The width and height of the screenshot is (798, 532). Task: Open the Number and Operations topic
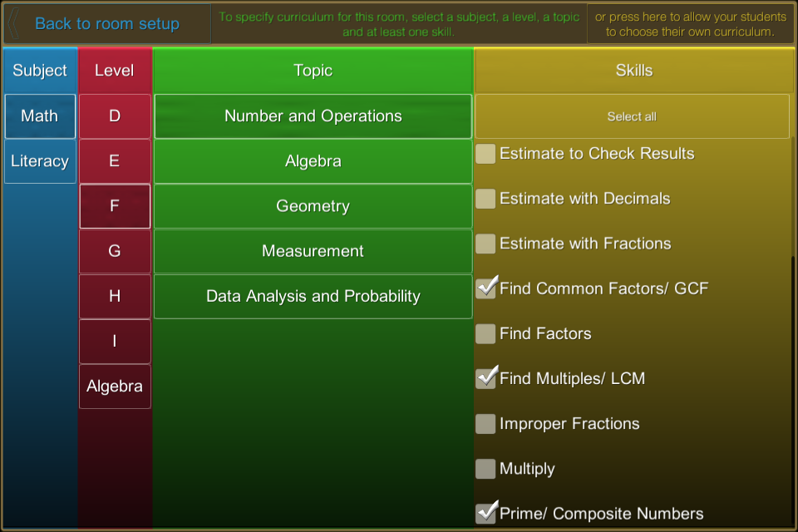(313, 116)
